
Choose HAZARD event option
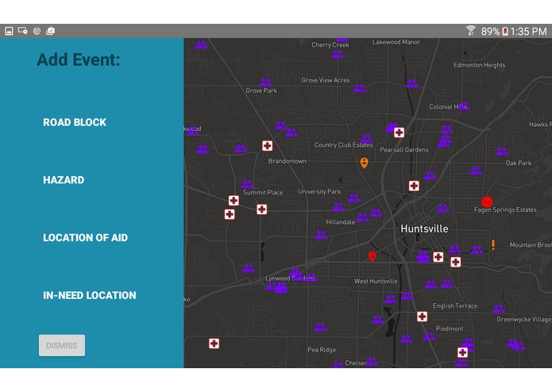tap(64, 180)
